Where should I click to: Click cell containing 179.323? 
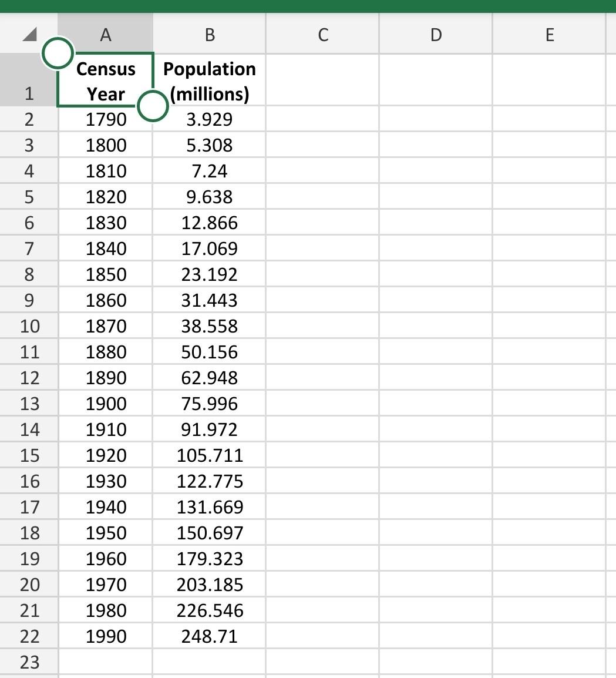click(209, 558)
